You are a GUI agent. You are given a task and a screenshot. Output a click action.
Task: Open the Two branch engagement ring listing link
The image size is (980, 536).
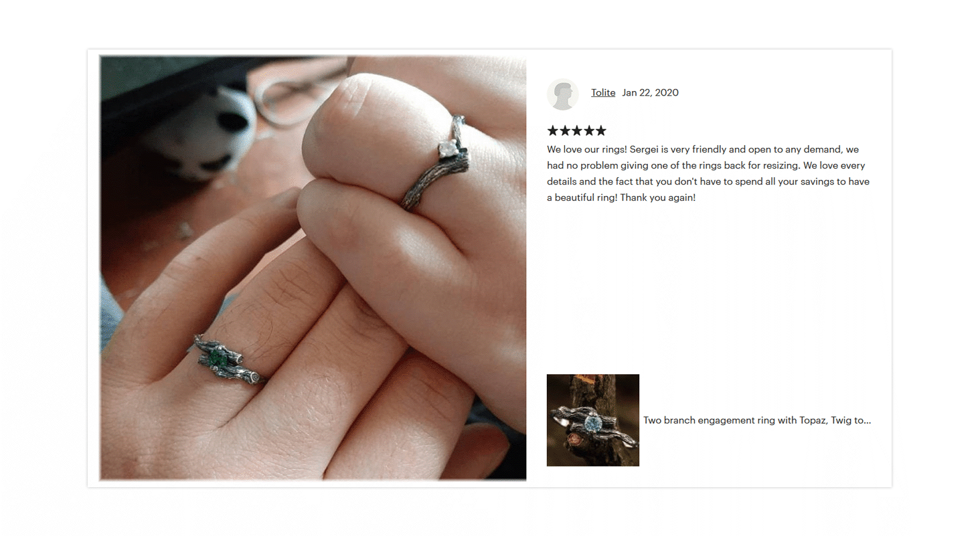coord(757,420)
